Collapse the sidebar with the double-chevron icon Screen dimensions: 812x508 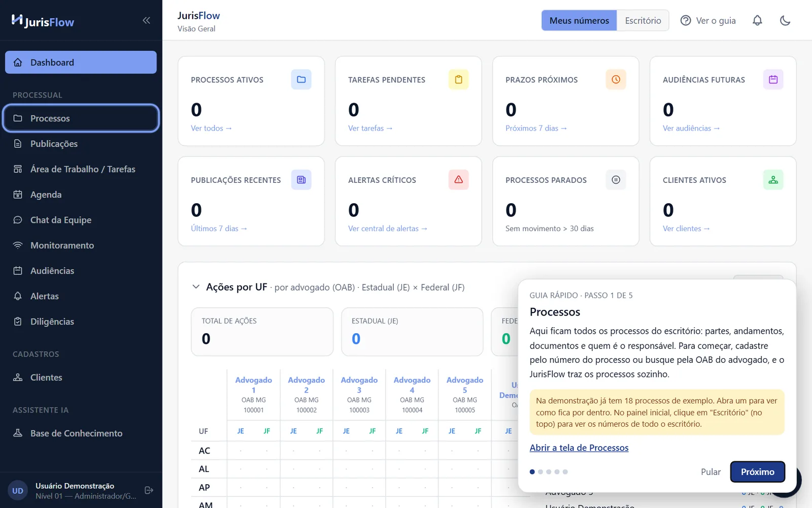click(x=146, y=20)
